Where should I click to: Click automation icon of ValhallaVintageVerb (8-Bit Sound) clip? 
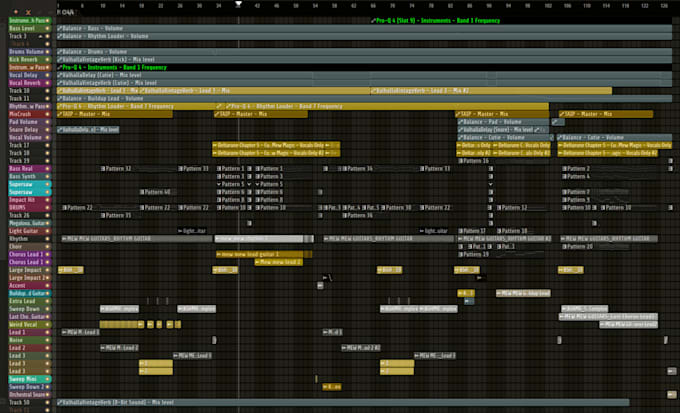click(x=60, y=403)
